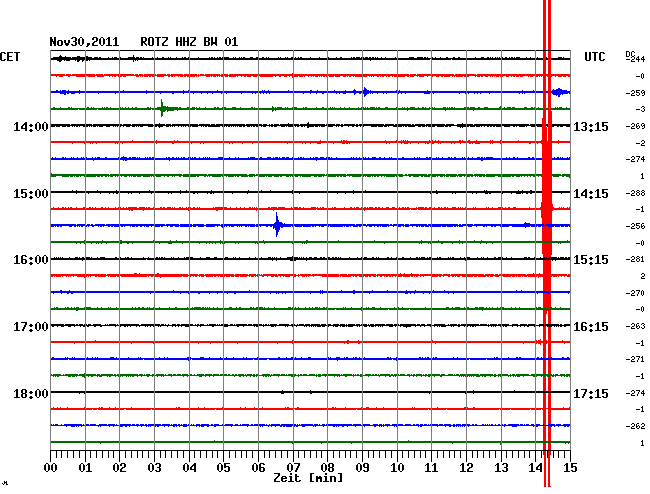
Task: Click the DC offset value -262
Action: click(635, 426)
